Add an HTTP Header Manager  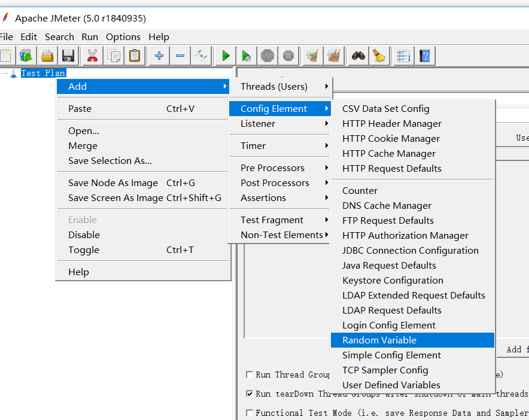(412, 123)
